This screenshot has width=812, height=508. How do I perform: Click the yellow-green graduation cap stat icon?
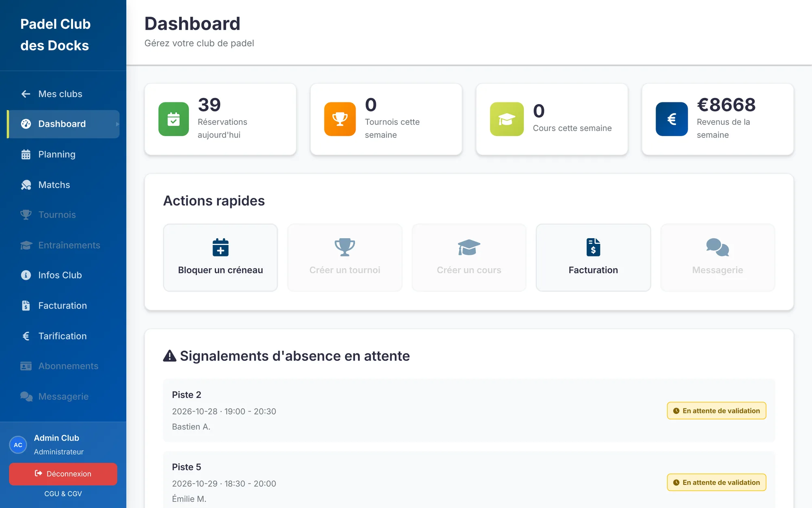click(x=507, y=119)
